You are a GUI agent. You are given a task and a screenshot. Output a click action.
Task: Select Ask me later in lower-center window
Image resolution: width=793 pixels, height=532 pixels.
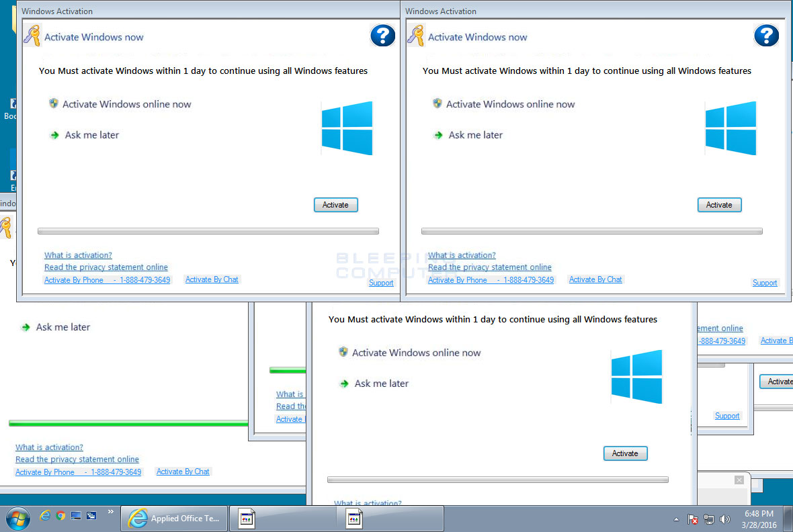[381, 384]
